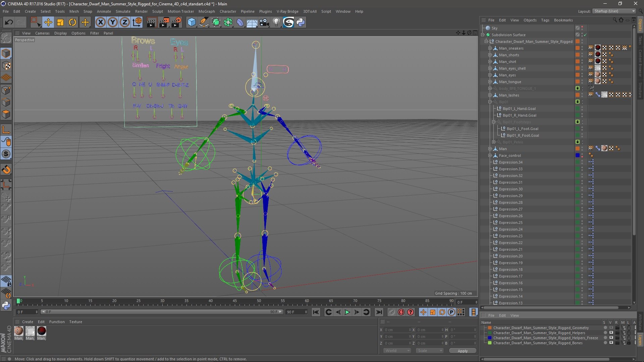Click Make Editable icon in left toolbar
644x362 pixels.
pos(6,38)
